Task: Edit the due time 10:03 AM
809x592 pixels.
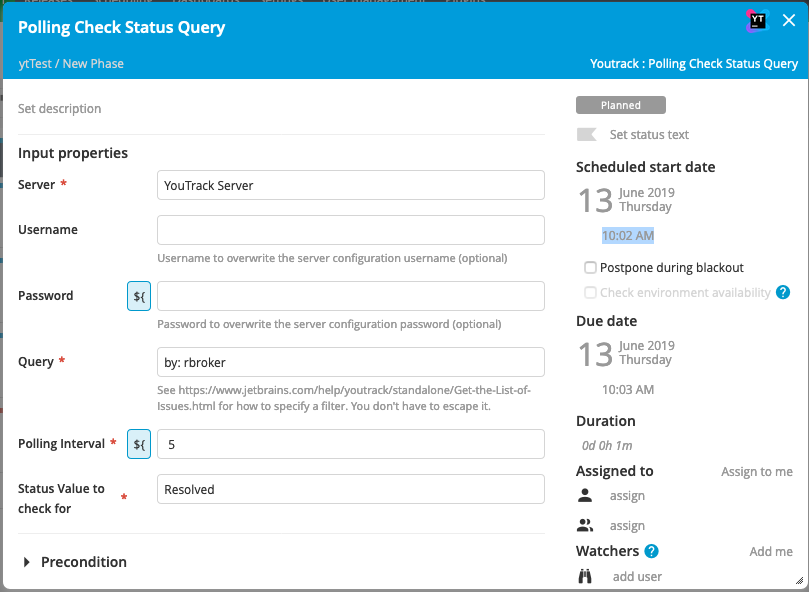Action: (x=628, y=390)
